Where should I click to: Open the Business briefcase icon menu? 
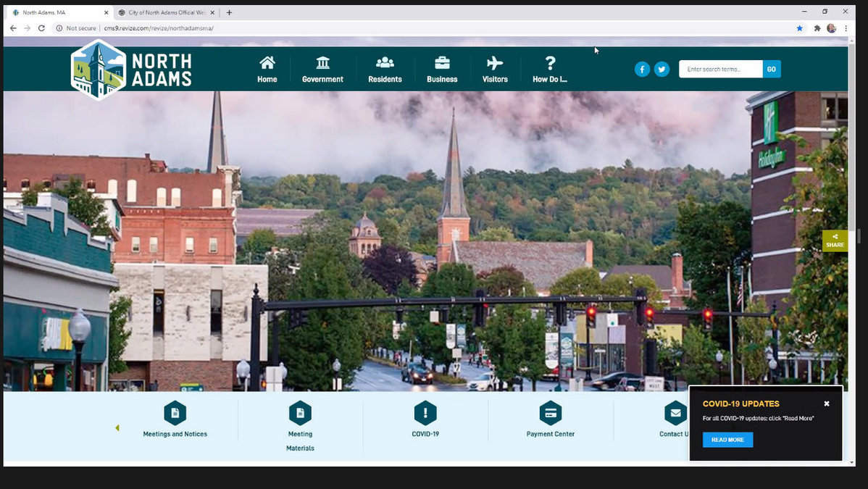tap(442, 63)
